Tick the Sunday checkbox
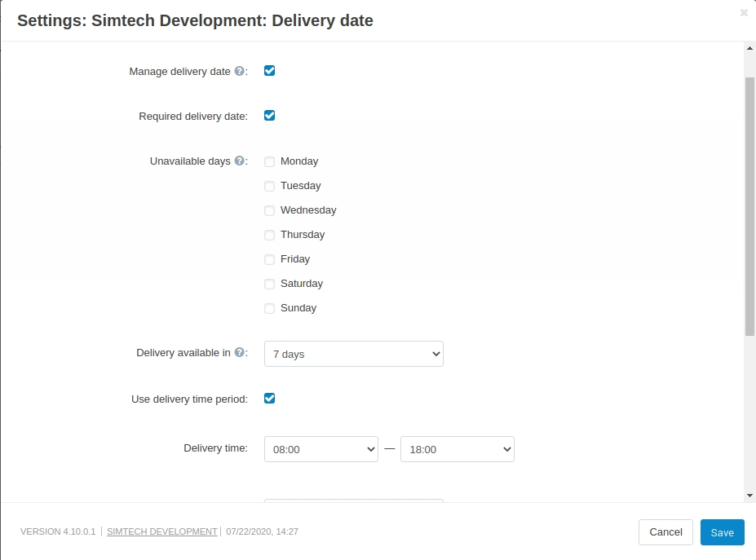756x560 pixels. tap(269, 308)
